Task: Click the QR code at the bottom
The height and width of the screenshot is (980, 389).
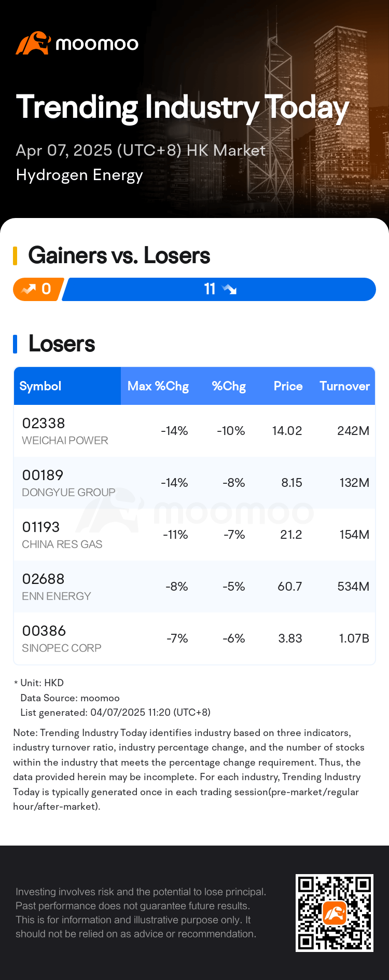Action: coord(335,913)
